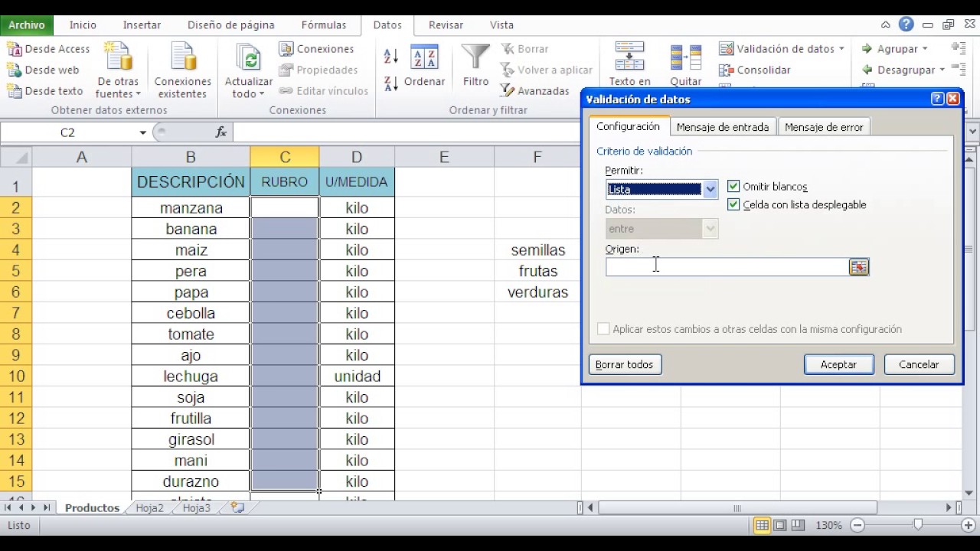Uncheck Celda con lista desplegable

pyautogui.click(x=733, y=204)
